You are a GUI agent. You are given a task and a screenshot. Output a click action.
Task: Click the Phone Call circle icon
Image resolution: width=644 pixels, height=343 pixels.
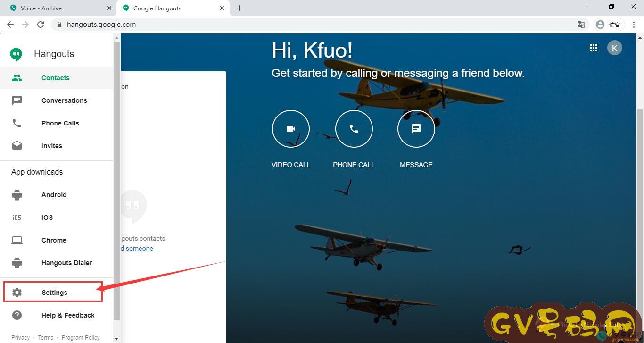[354, 129]
